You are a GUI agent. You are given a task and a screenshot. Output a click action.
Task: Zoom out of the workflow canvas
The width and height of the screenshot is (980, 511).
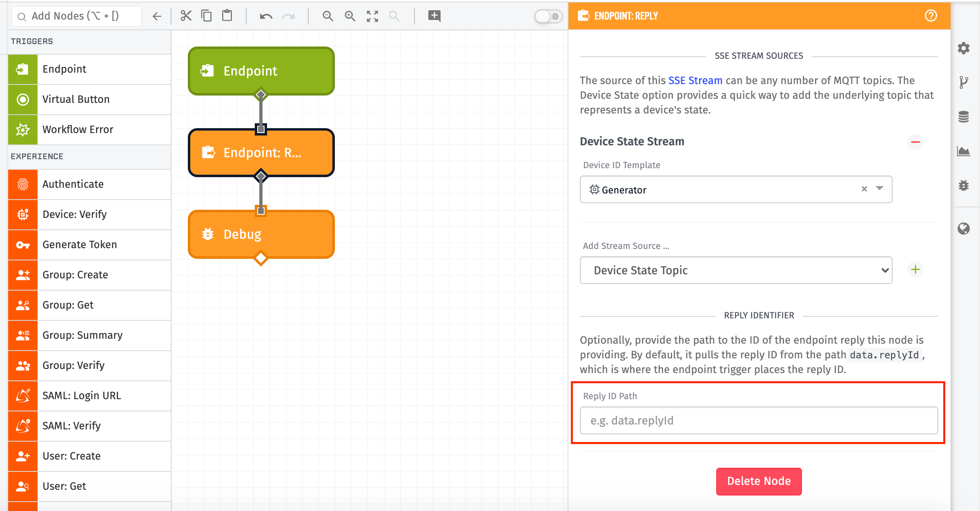[x=328, y=16]
